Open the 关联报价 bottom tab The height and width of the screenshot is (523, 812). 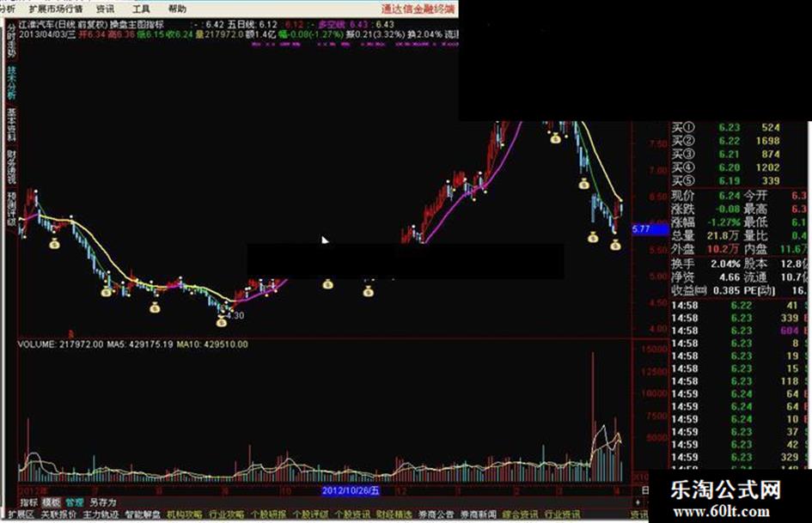58,514
